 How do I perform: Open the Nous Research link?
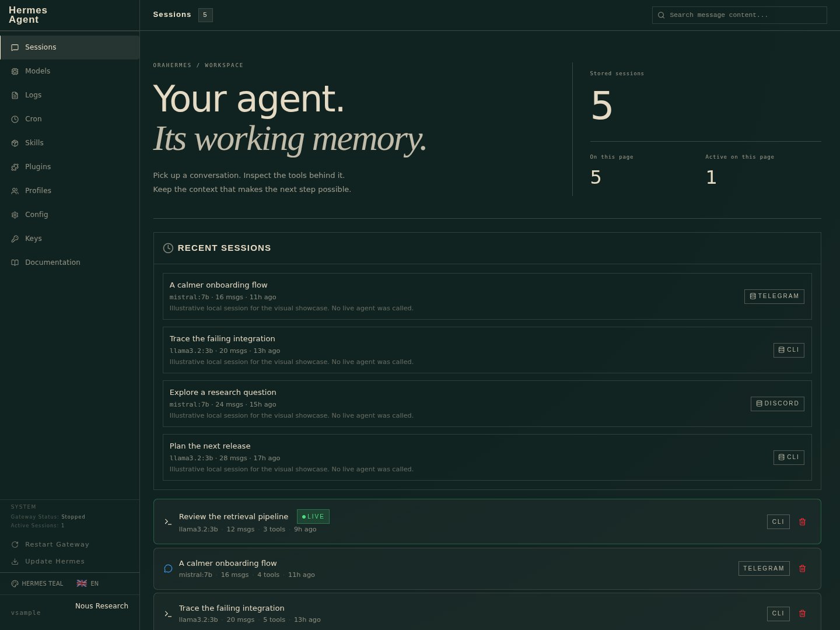tap(101, 606)
